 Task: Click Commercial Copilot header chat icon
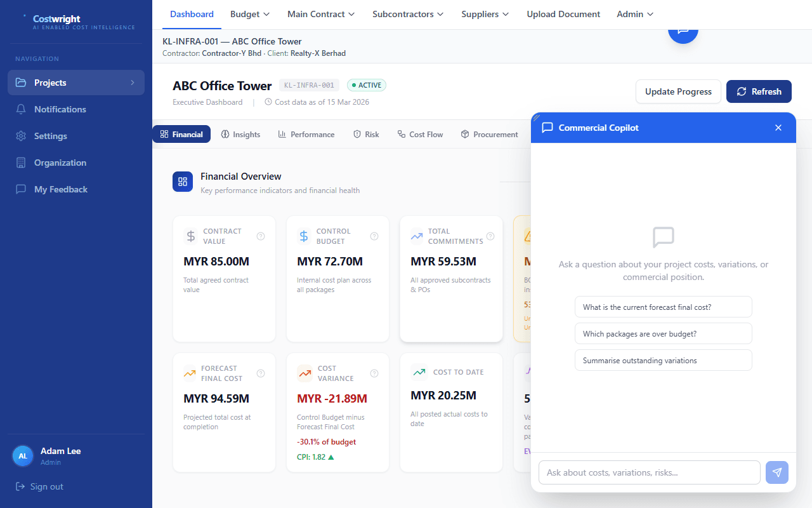coord(547,128)
